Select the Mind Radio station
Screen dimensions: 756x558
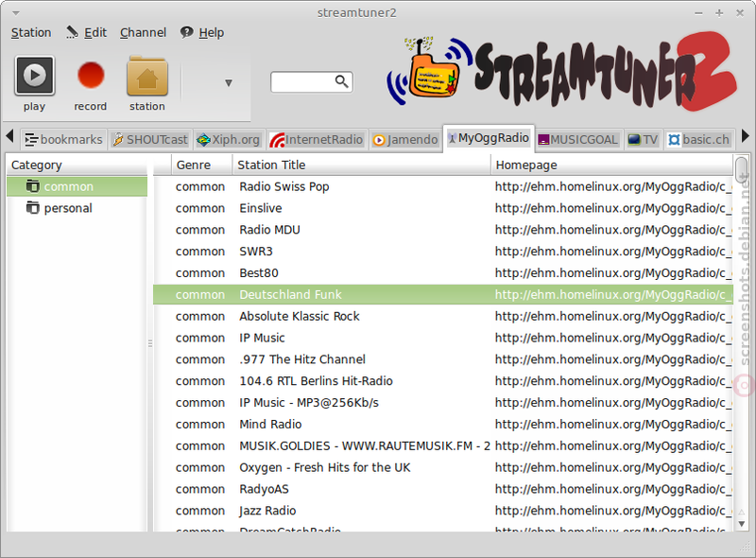click(x=443, y=425)
